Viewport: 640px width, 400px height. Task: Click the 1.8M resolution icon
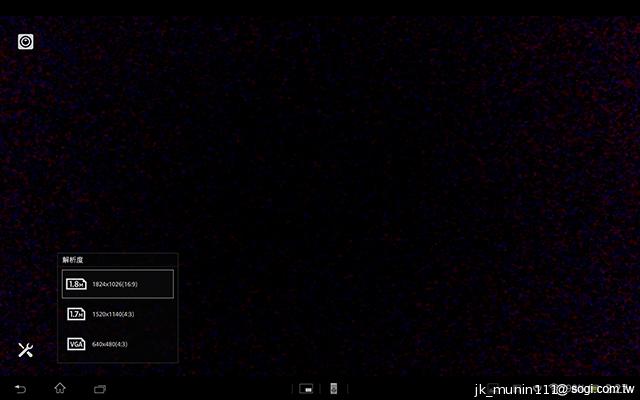tap(76, 284)
